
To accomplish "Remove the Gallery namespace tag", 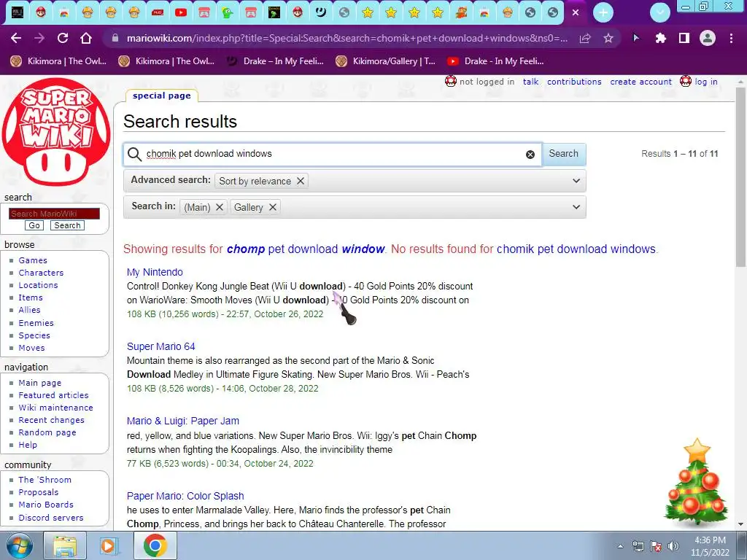I will [273, 207].
